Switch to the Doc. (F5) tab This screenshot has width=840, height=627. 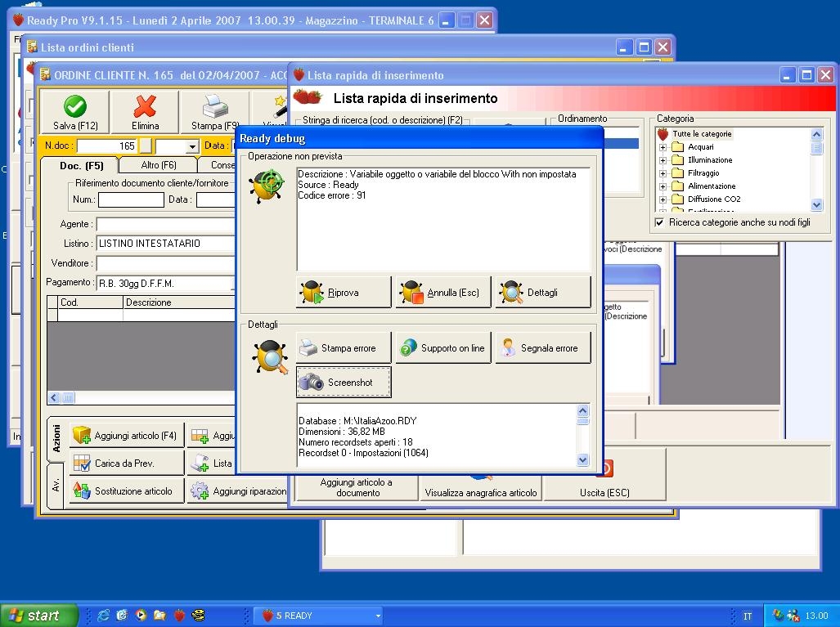coord(82,165)
